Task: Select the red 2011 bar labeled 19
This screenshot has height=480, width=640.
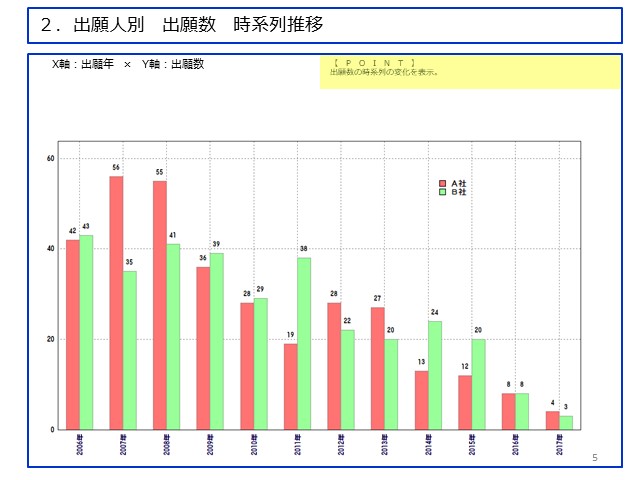Action: pyautogui.click(x=290, y=386)
